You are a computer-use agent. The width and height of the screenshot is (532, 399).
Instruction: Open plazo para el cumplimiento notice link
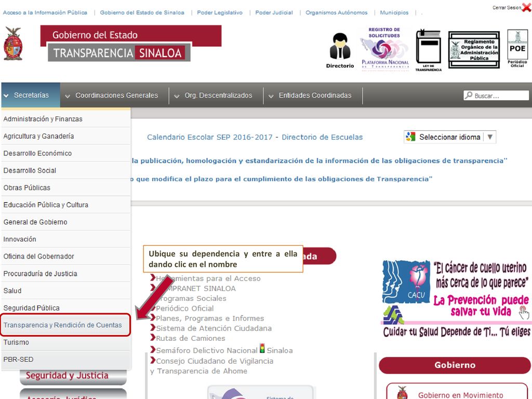[x=281, y=179]
